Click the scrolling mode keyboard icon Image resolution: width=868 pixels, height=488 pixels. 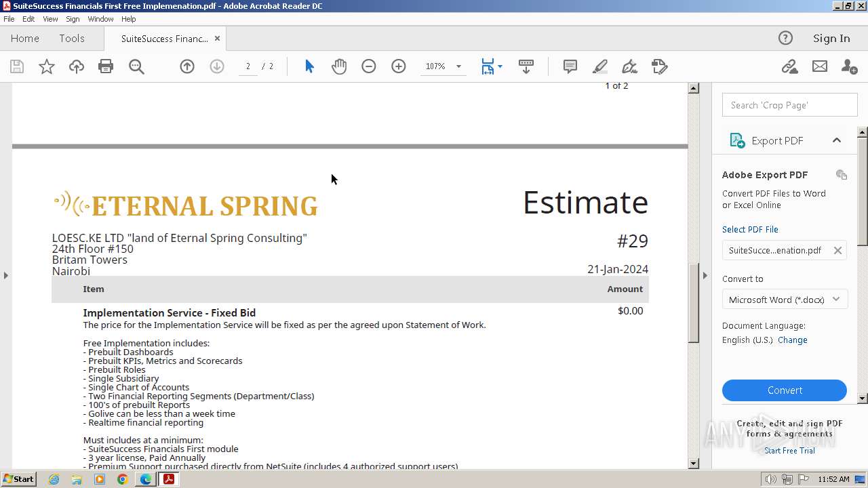(x=526, y=66)
